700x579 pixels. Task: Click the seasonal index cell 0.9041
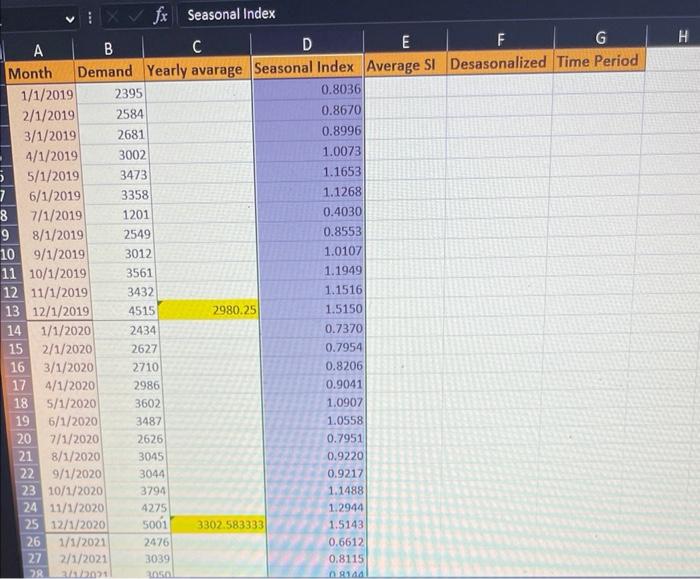(313, 384)
